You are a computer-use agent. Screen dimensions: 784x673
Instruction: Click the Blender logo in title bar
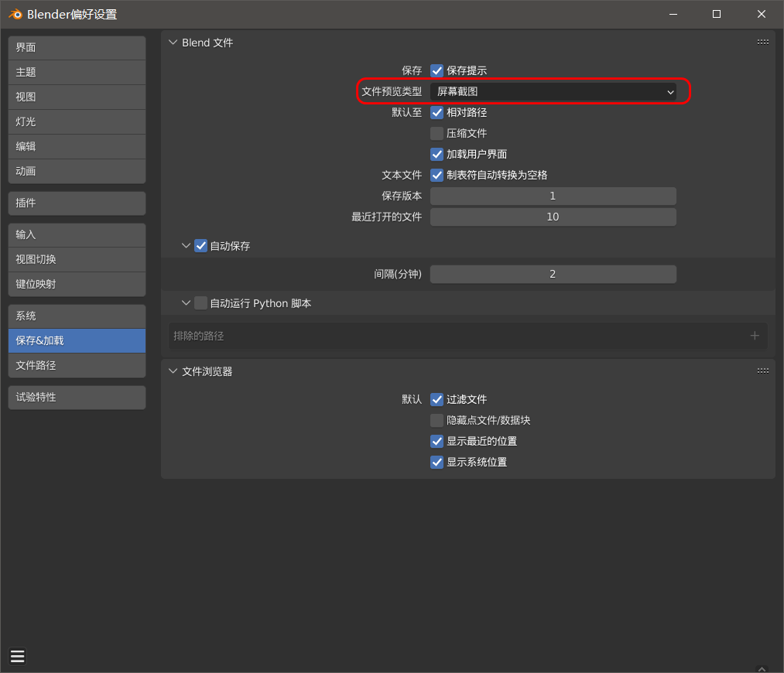click(x=14, y=14)
